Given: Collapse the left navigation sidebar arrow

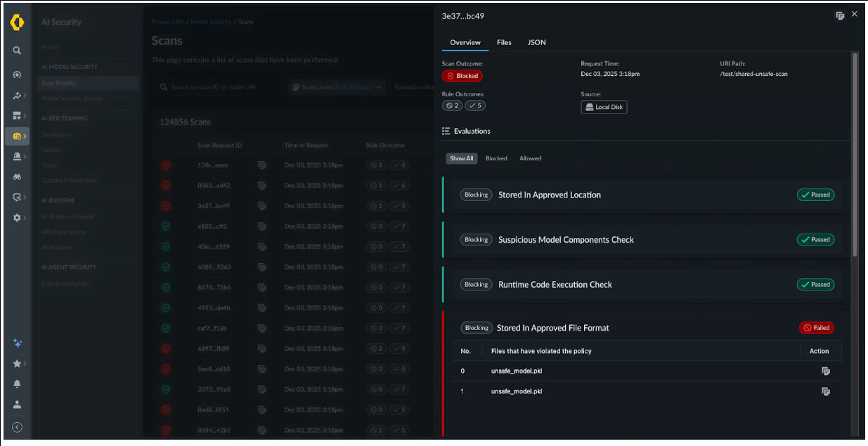Looking at the screenshot, I should pos(17,427).
